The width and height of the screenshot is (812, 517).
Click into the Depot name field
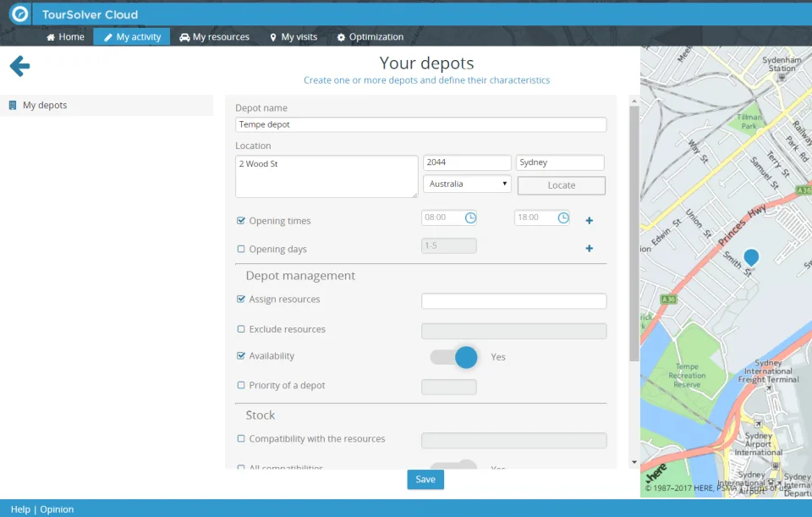[x=420, y=124]
